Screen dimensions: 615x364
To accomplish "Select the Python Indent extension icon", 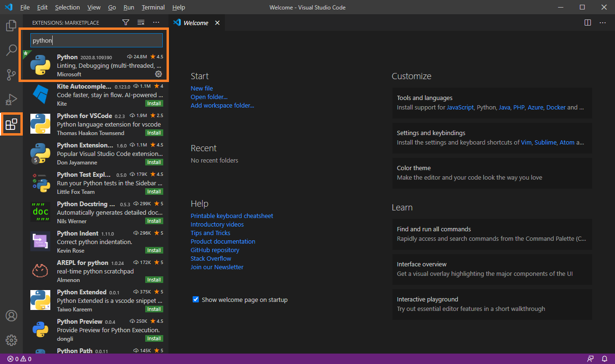I will click(40, 241).
